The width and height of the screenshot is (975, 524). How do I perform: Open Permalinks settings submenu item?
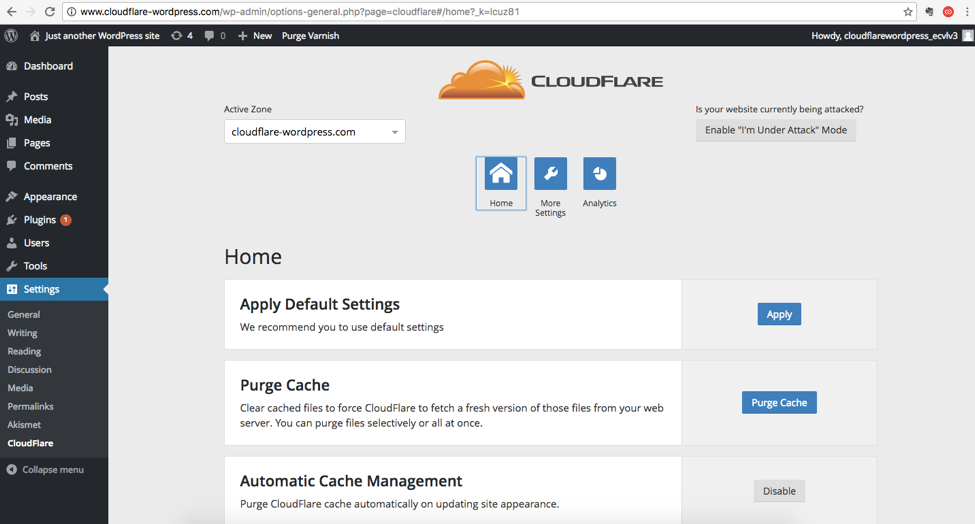(x=30, y=407)
